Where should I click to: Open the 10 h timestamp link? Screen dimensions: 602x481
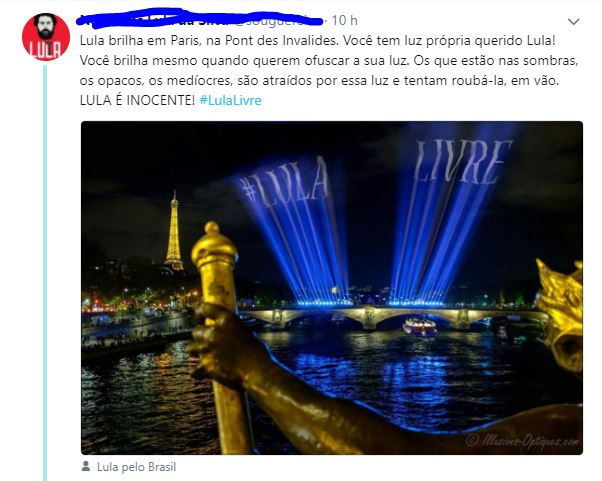point(344,20)
